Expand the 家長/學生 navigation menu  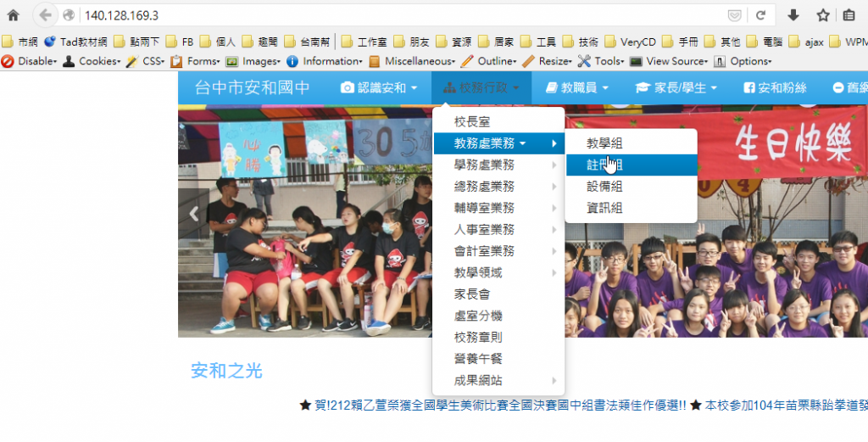(x=676, y=87)
